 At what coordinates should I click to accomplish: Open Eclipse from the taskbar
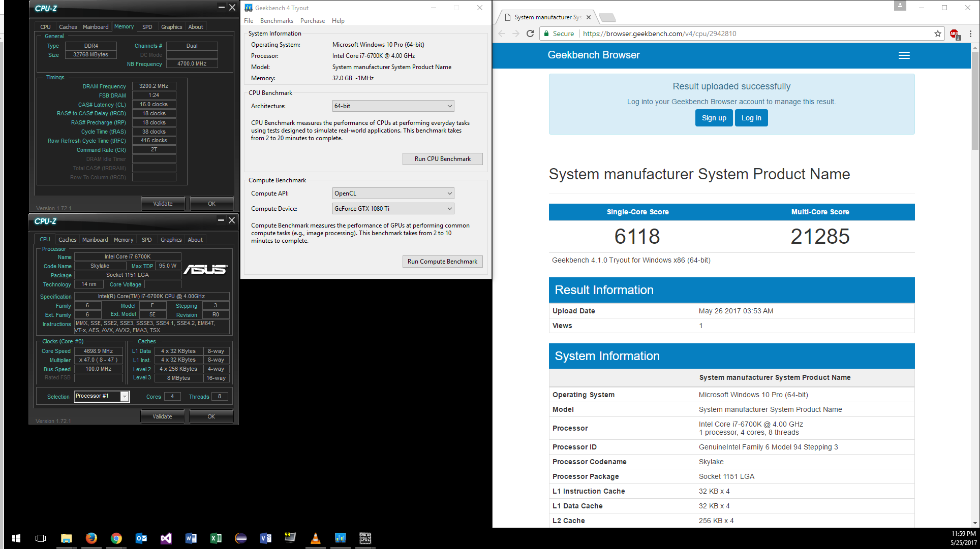(241, 538)
